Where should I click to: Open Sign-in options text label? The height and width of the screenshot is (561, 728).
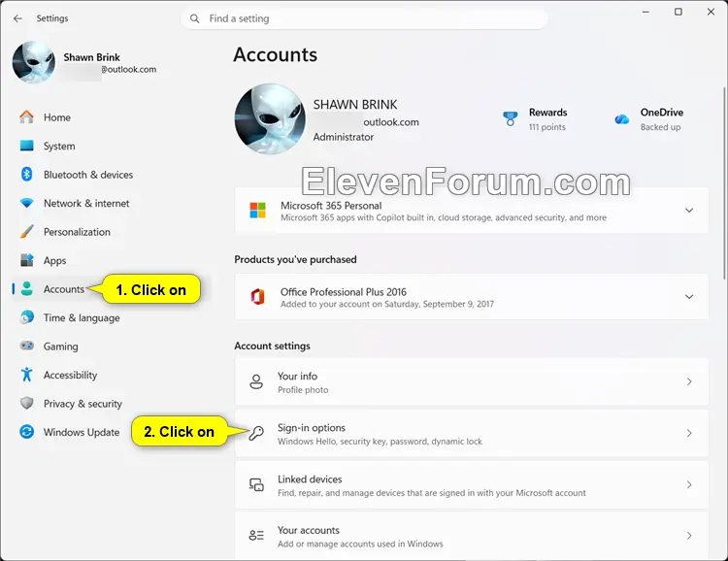pyautogui.click(x=312, y=428)
